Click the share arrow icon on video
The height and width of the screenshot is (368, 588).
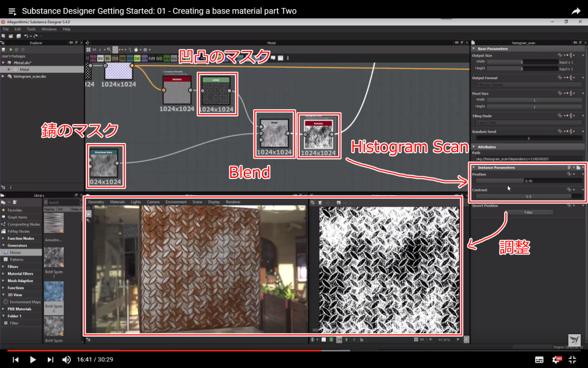[x=576, y=11]
